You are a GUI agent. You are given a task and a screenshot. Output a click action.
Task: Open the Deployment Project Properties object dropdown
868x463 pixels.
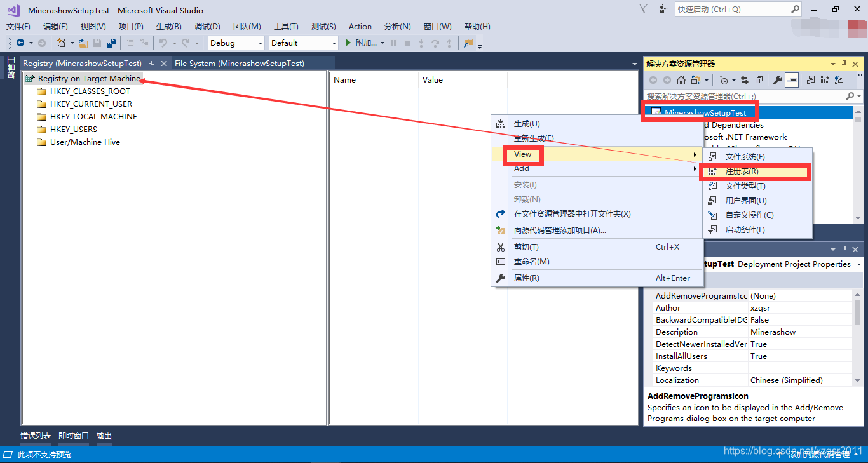coord(859,264)
